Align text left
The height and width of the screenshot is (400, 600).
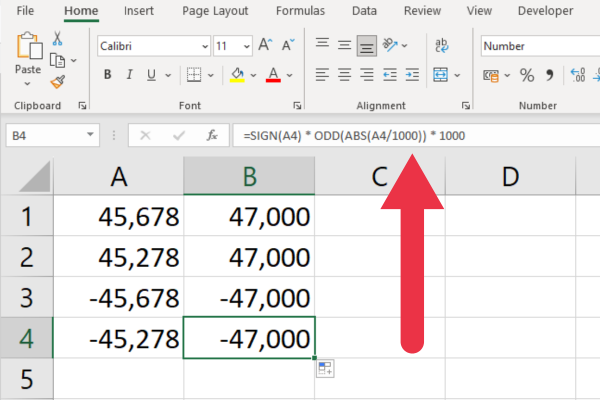[322, 75]
